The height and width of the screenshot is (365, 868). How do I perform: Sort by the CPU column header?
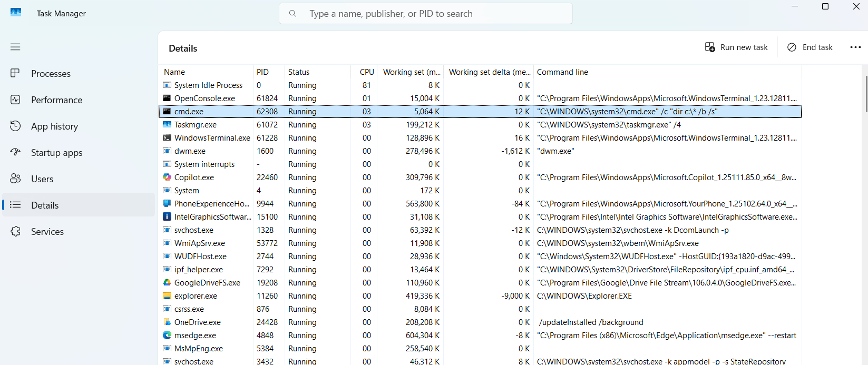pos(365,72)
